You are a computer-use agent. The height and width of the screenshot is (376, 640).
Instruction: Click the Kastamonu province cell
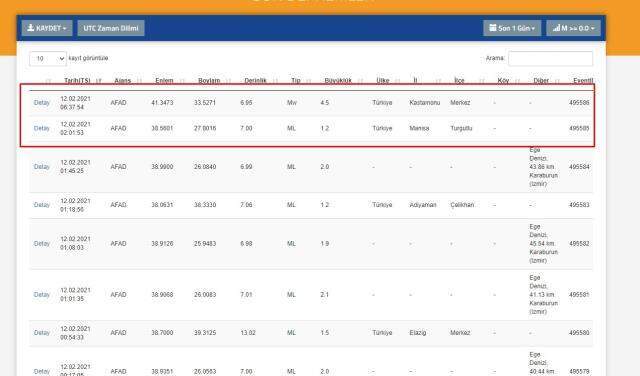[424, 103]
